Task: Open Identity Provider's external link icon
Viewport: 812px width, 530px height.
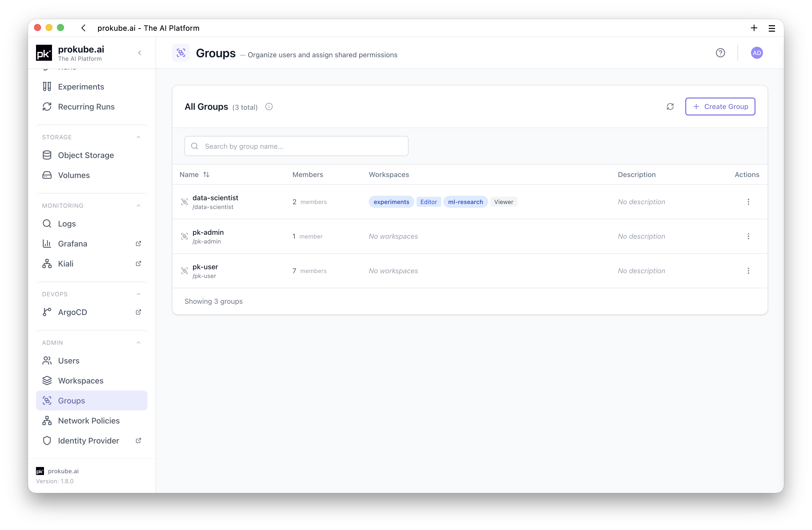Action: pos(138,440)
